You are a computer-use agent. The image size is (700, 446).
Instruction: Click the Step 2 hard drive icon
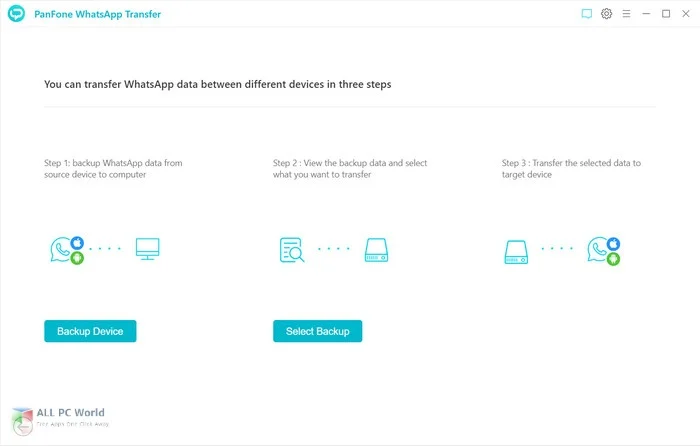pos(376,250)
